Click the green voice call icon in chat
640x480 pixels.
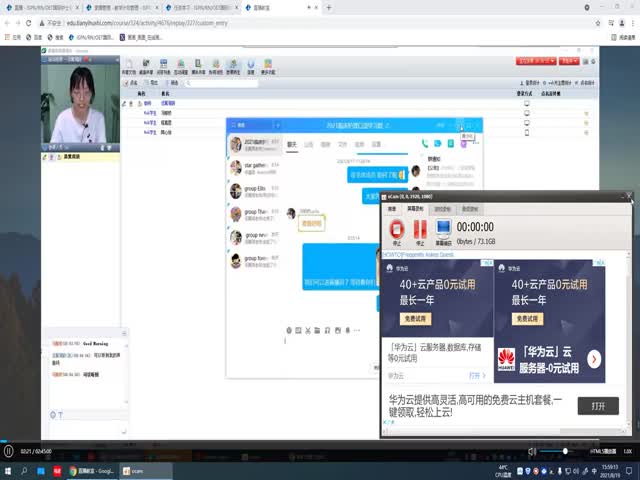click(425, 143)
